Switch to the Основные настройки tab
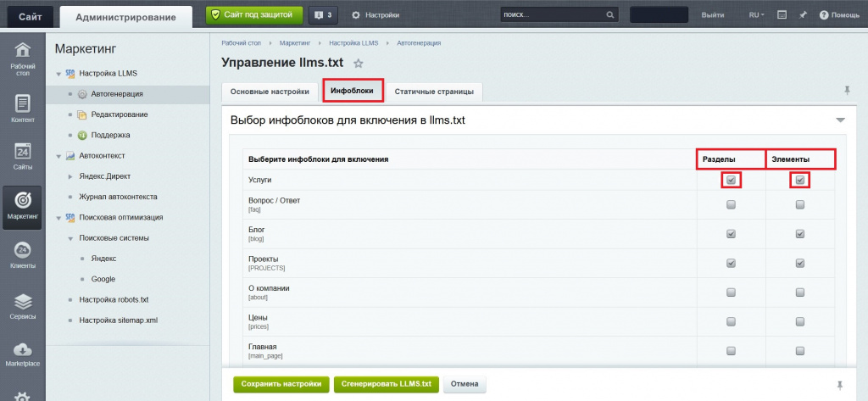Viewport: 868px width, 401px height. [x=270, y=92]
